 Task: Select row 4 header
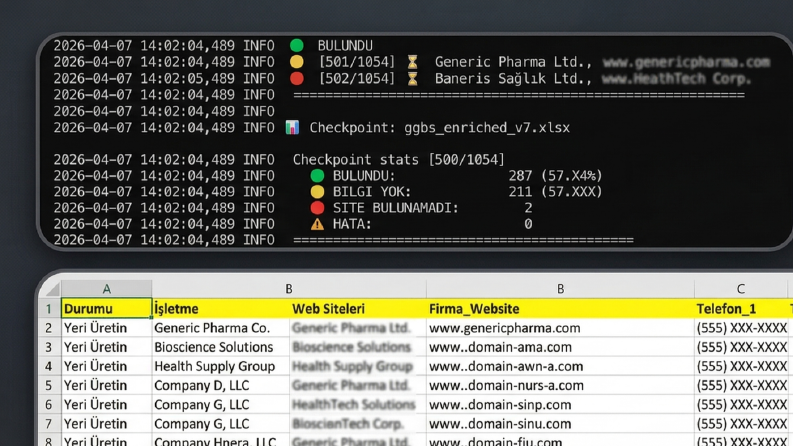(x=49, y=366)
